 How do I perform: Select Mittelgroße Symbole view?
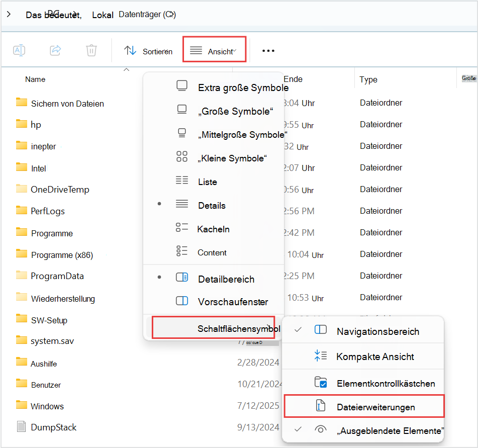[x=214, y=134]
